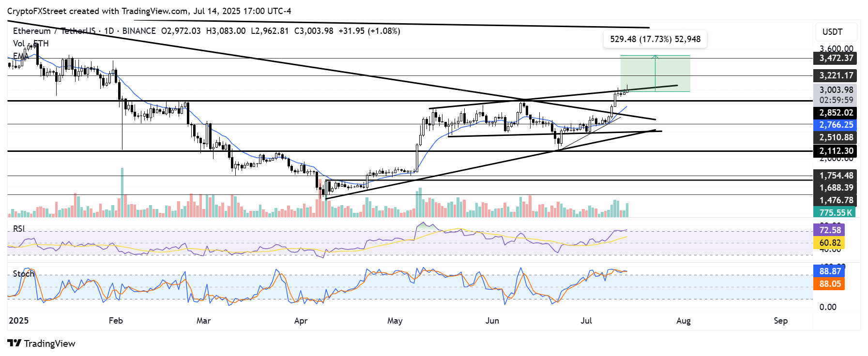Click the 3,472.37 price label
This screenshot has height=356, width=868.
(836, 58)
